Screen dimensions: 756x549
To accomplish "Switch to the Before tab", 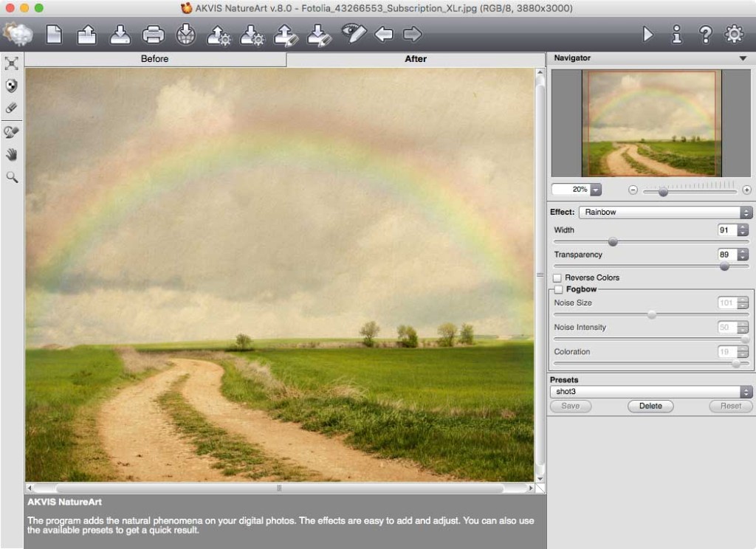I will pos(155,59).
